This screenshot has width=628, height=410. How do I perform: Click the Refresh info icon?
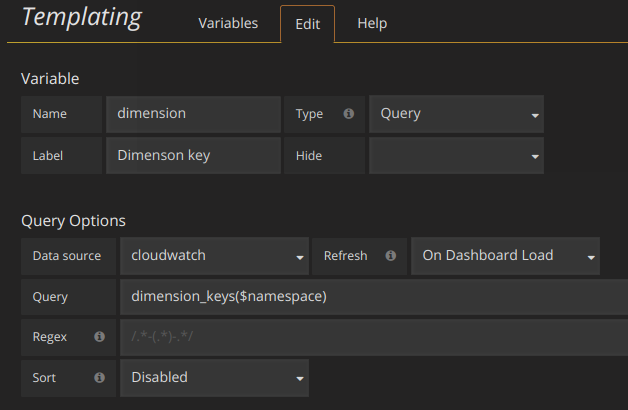(390, 255)
